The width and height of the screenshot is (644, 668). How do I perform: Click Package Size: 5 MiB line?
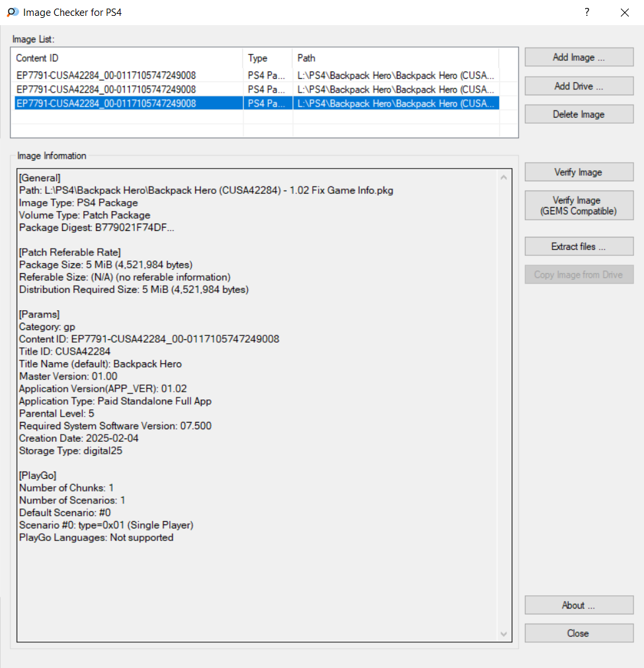106,265
